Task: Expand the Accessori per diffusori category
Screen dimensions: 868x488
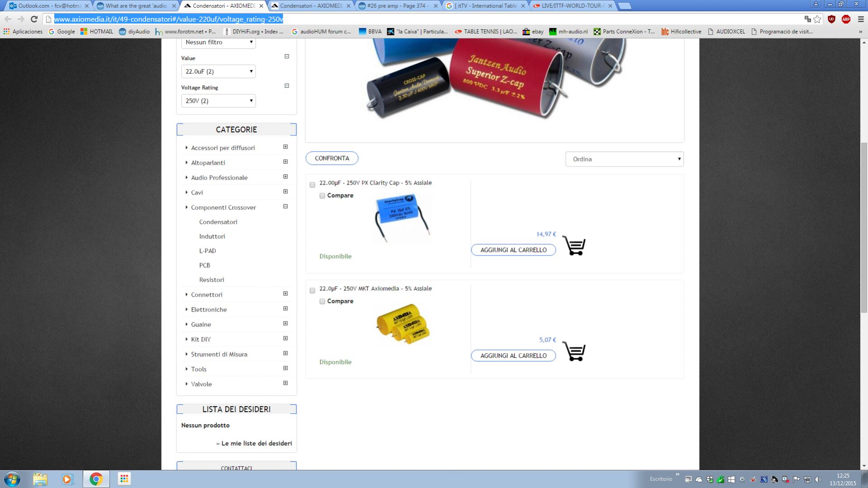Action: tap(285, 147)
